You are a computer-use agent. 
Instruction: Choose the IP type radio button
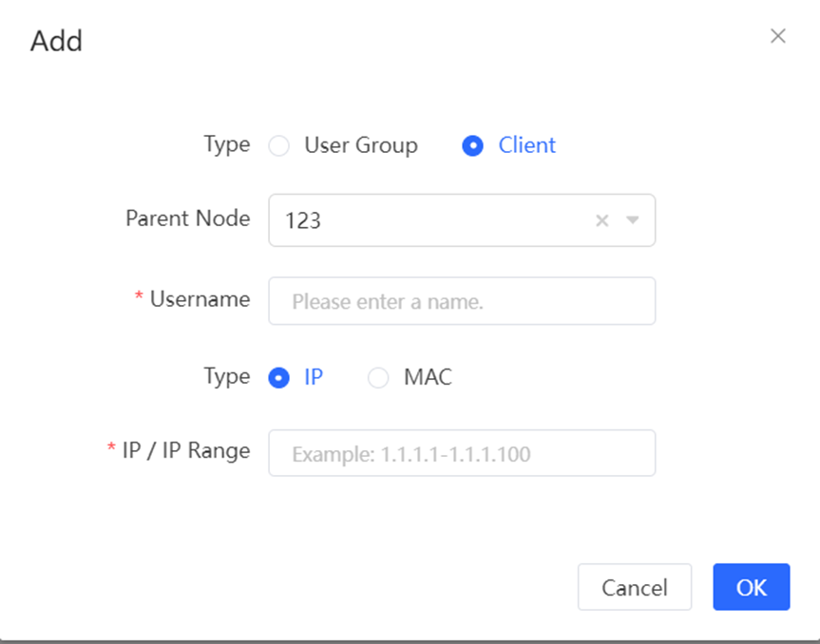[278, 377]
